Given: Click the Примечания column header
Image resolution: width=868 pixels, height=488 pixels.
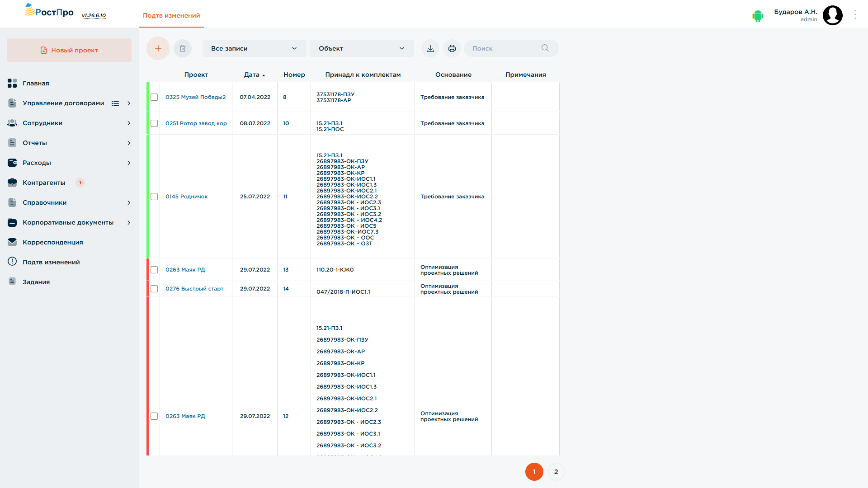Looking at the screenshot, I should (x=526, y=75).
